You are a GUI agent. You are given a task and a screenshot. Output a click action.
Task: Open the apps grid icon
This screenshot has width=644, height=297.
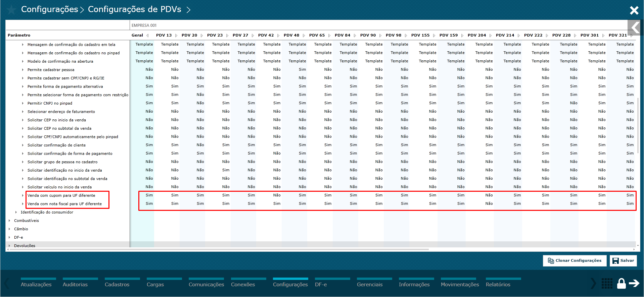pos(607,284)
